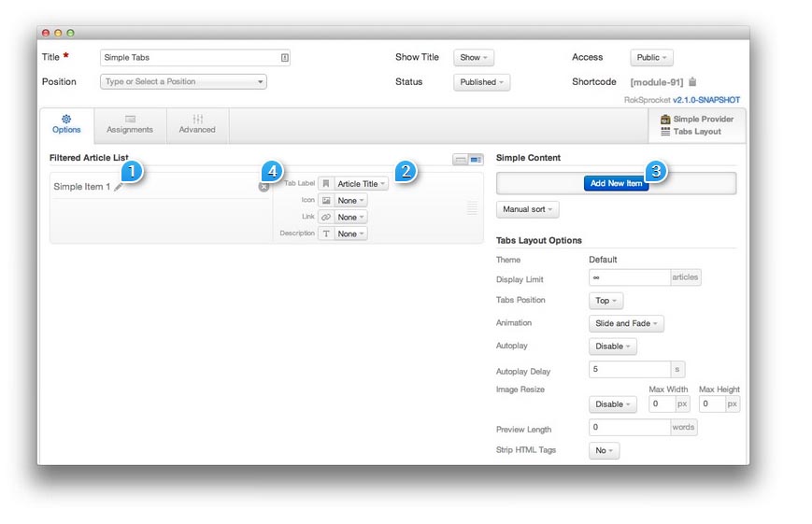Screen dimensions: 812x524
Task: Switch to the single-column list view toggle
Action: pyautogui.click(x=461, y=160)
